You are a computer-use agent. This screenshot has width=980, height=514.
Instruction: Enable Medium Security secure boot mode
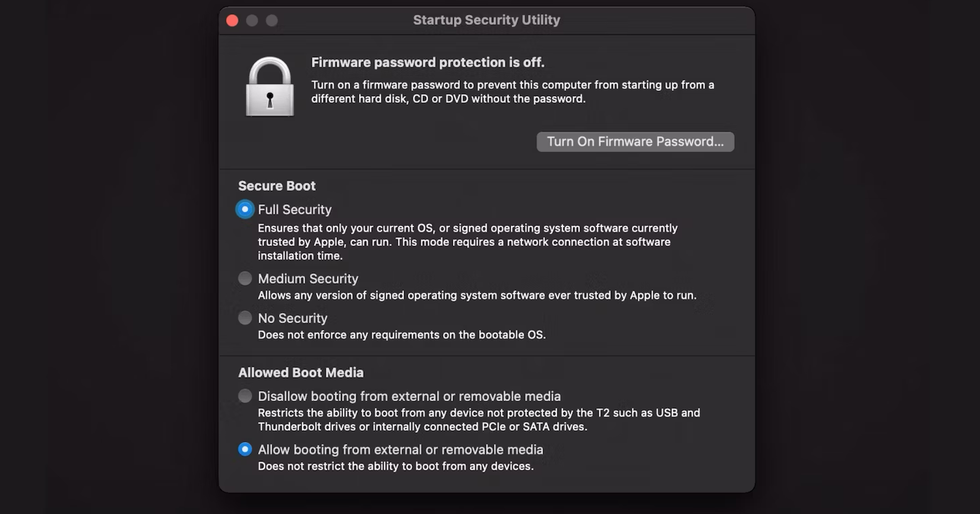(245, 278)
